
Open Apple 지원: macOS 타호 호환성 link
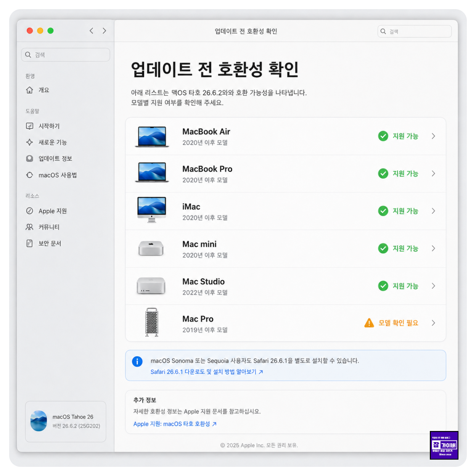click(175, 424)
